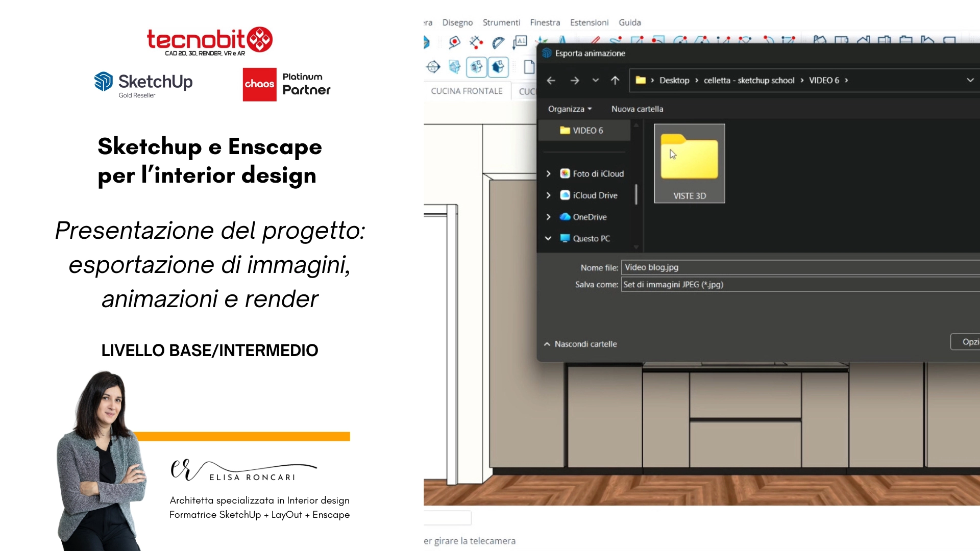The height and width of the screenshot is (551, 980).
Task: Select Foto di iCloud in navigation pane
Action: (x=592, y=173)
